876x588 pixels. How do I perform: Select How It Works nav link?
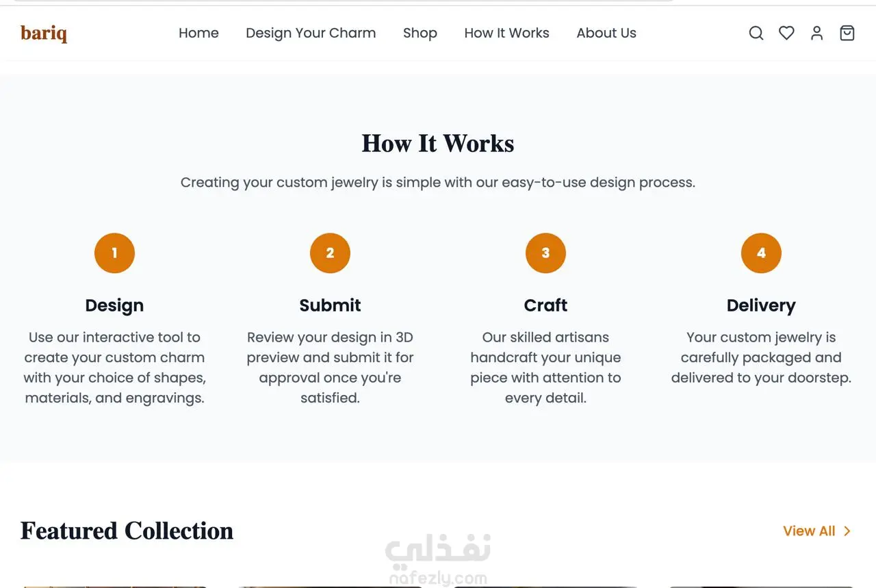click(506, 33)
